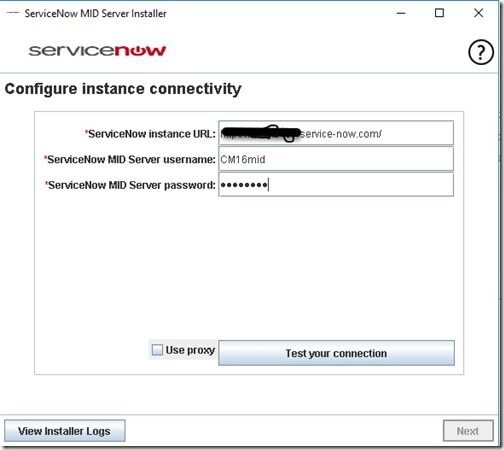Click the 'Configure instance connectivity' heading

pos(123,89)
